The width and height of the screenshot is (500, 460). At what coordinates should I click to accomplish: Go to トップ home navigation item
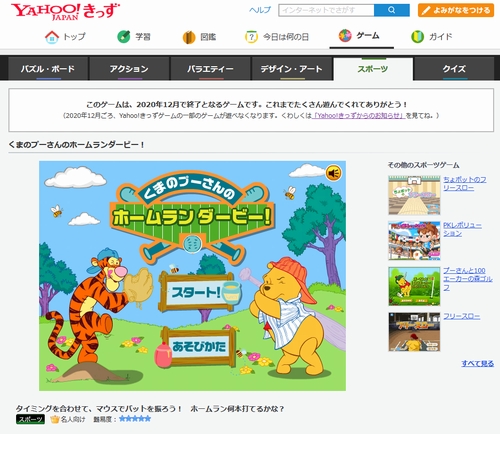click(x=65, y=36)
